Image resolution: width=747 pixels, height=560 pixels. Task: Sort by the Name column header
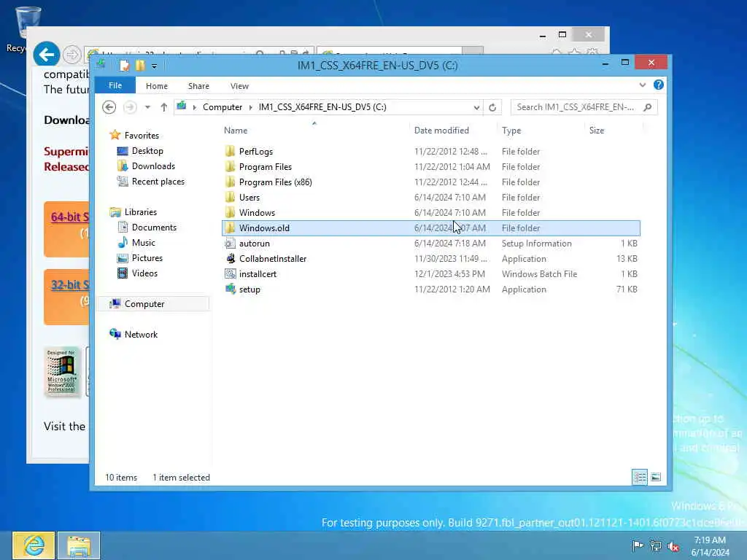[236, 131]
